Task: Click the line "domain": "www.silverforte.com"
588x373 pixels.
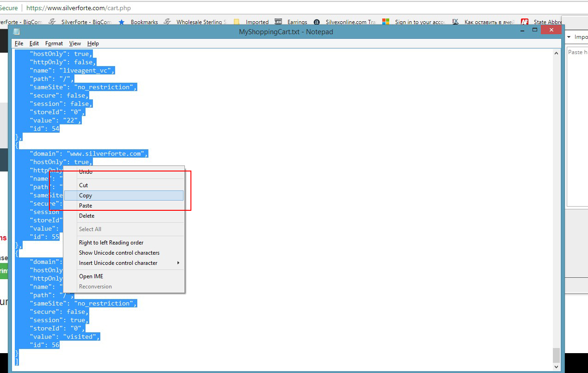Action: click(x=89, y=154)
